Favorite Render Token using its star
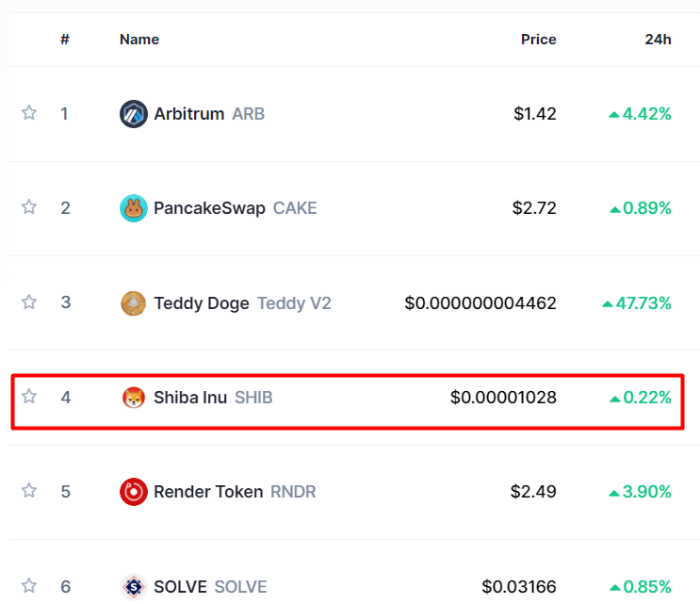Viewport: 700px width, 604px height. [29, 490]
